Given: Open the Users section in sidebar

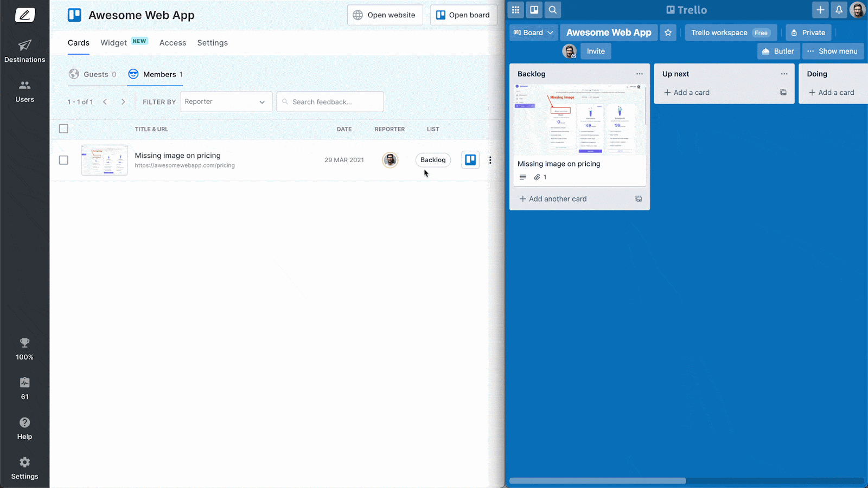Looking at the screenshot, I should click(25, 92).
